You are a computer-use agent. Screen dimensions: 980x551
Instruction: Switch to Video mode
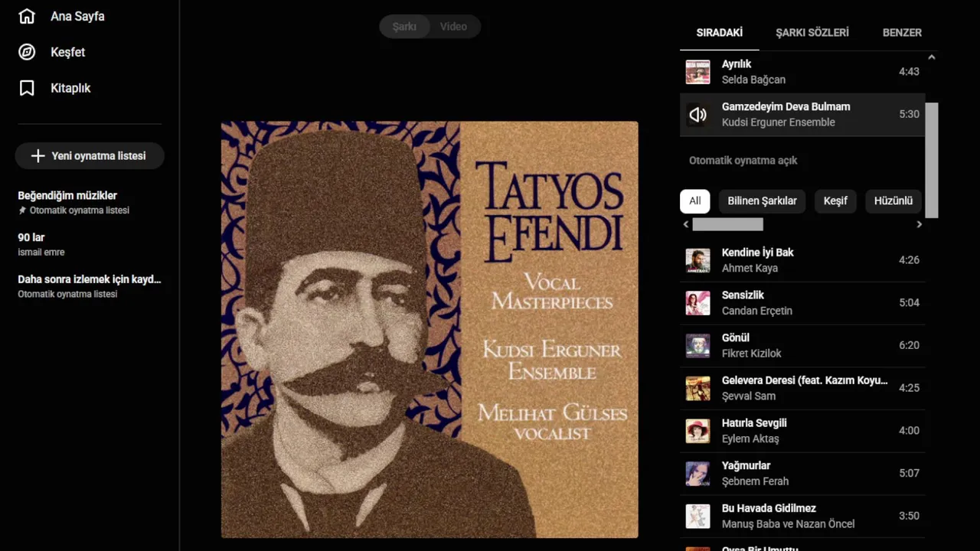pos(453,27)
